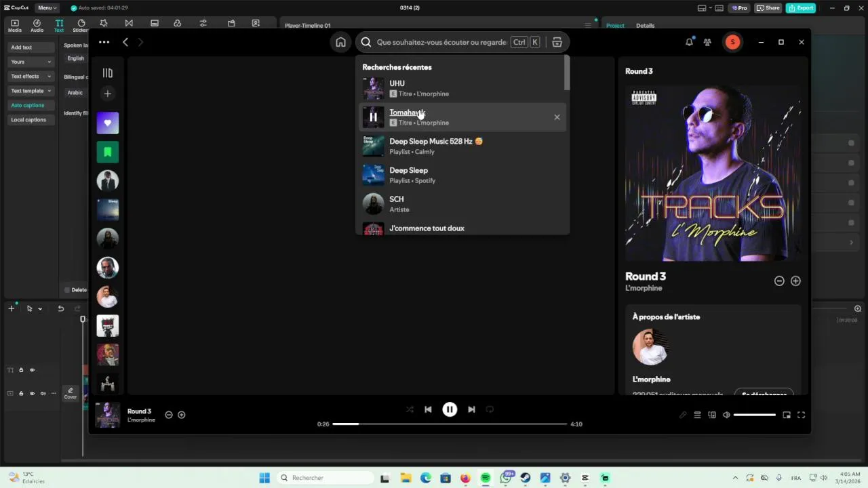Expand Text effects section
Image resolution: width=868 pixels, height=488 pixels.
pos(31,77)
